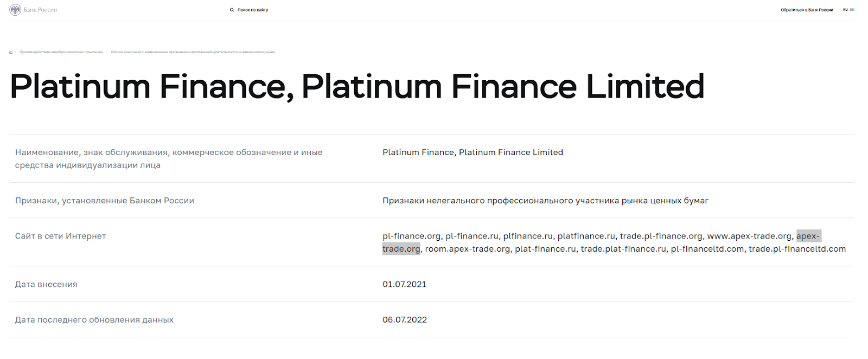
Task: Go to the home icon in breadcrumbs
Action: click(11, 52)
